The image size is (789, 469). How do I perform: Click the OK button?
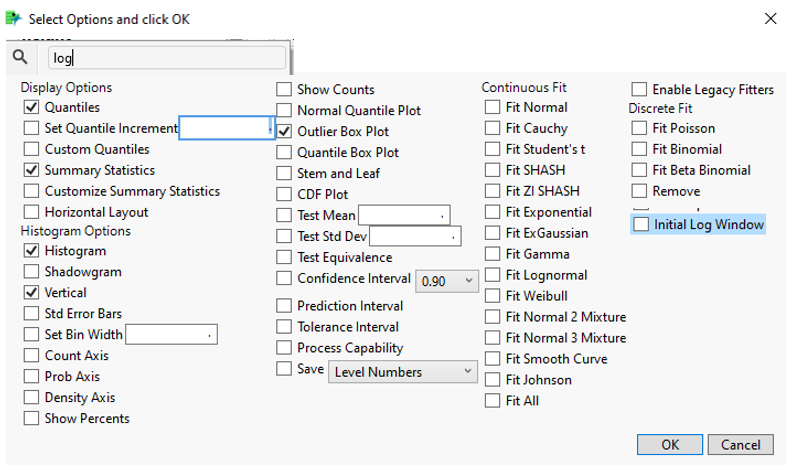[x=669, y=445]
